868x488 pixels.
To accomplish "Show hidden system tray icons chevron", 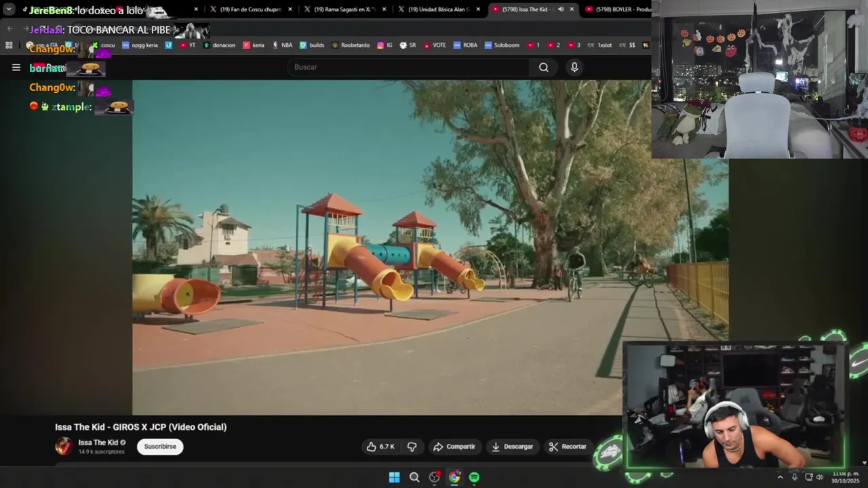I will (x=780, y=477).
